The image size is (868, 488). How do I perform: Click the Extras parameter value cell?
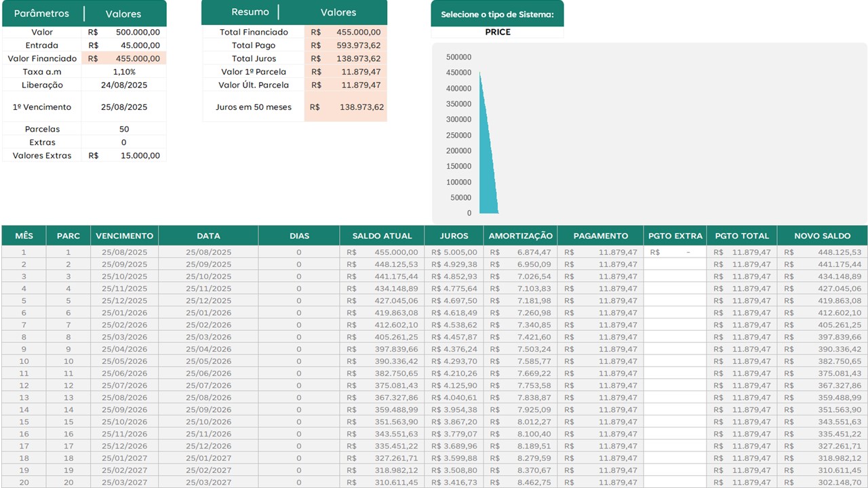pos(123,142)
